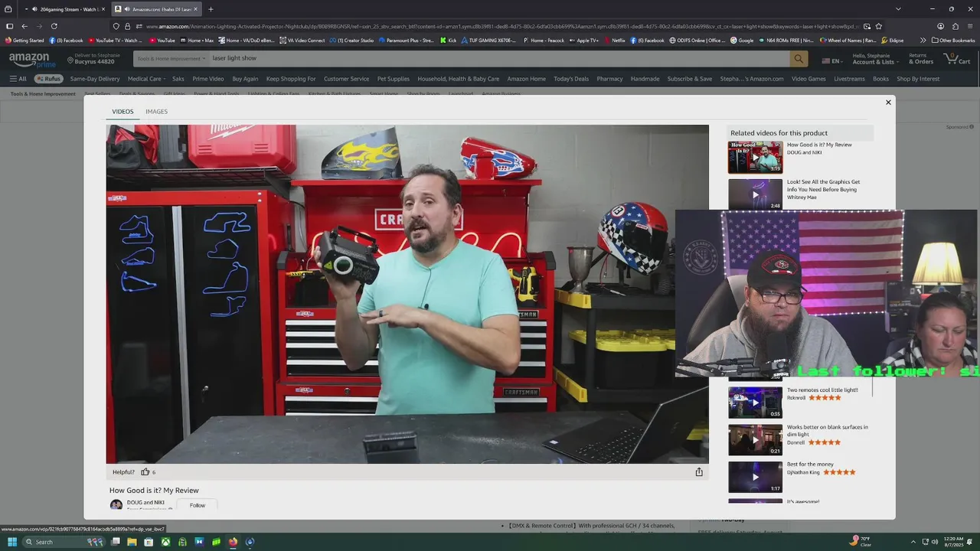Click into the Amazon search field
Image resolution: width=980 pixels, height=551 pixels.
click(x=498, y=58)
